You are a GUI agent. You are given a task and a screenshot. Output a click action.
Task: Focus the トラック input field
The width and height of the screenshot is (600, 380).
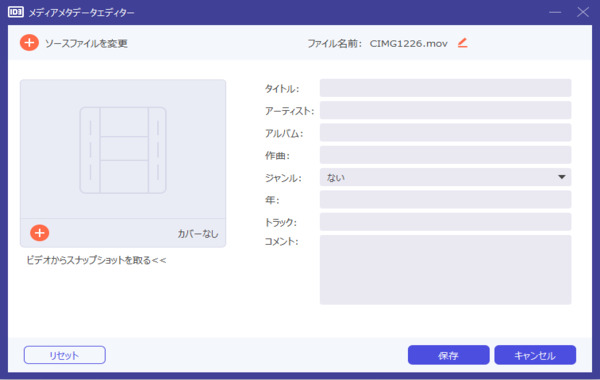(x=445, y=222)
